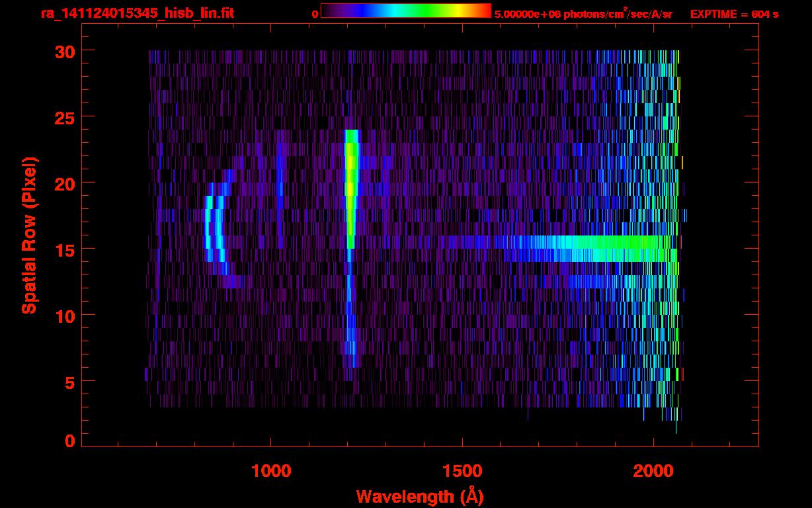
Task: Click the filename ra_141124015345_hisb_lin.fit title
Action: (x=137, y=13)
